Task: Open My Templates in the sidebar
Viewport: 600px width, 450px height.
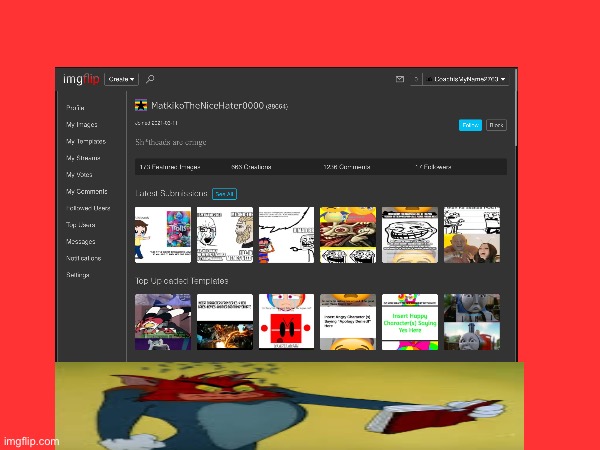Action: tap(86, 141)
